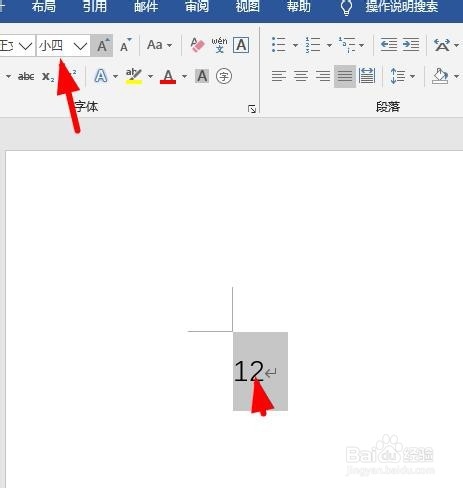The height and width of the screenshot is (488, 463).
Task: Open the shading color dropdown arrow
Action: tap(457, 77)
